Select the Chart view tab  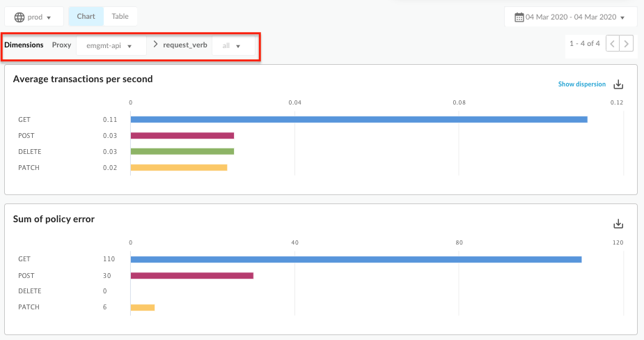coord(86,16)
